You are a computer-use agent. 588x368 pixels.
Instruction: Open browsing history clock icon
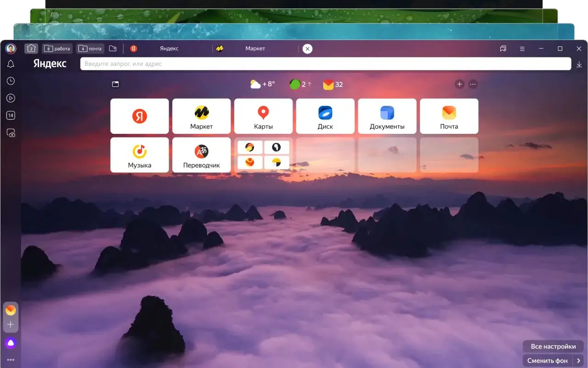[x=11, y=81]
